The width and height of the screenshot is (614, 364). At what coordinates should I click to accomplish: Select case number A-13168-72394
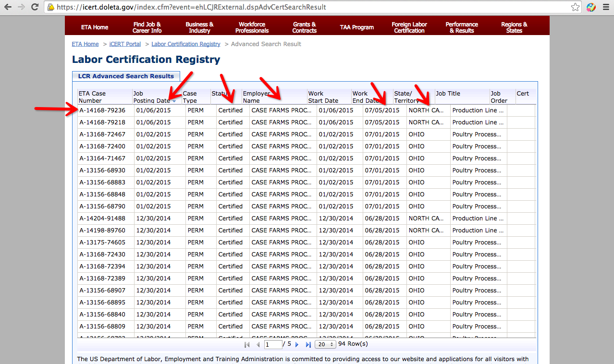coord(102,267)
